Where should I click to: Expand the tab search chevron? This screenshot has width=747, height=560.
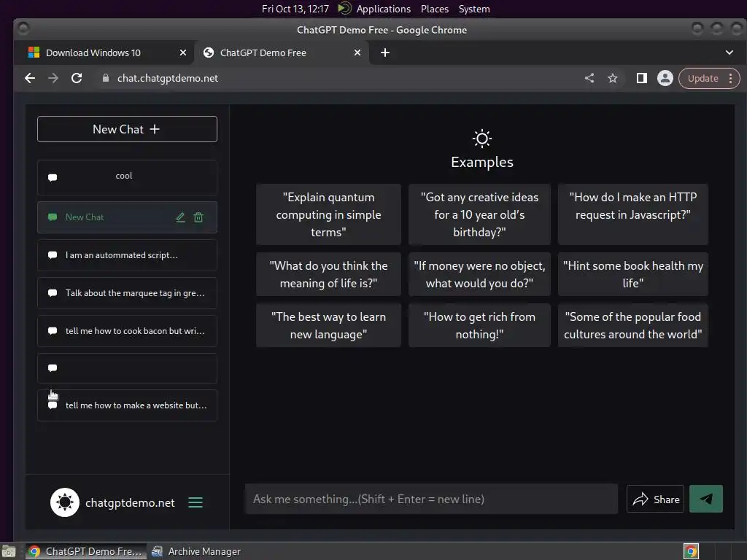click(729, 52)
